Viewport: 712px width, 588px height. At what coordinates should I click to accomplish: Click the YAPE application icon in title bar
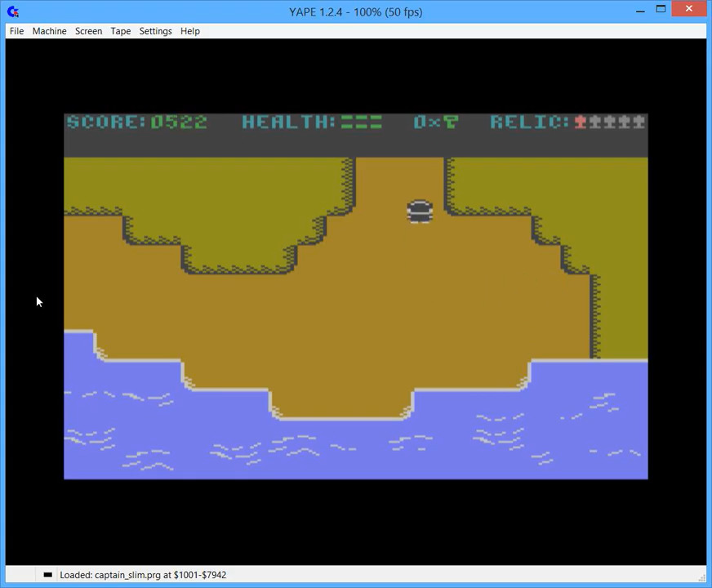point(13,11)
